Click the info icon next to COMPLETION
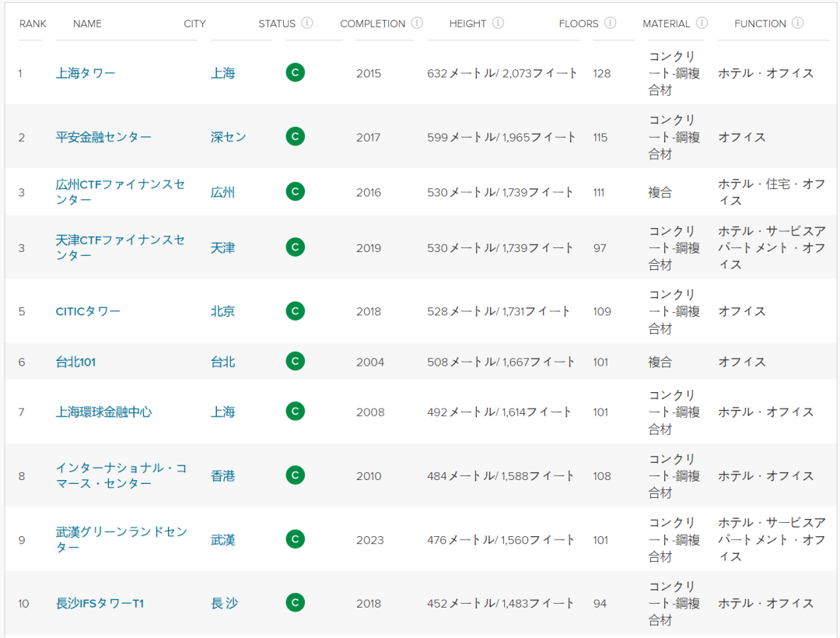The height and width of the screenshot is (638, 840). click(417, 23)
